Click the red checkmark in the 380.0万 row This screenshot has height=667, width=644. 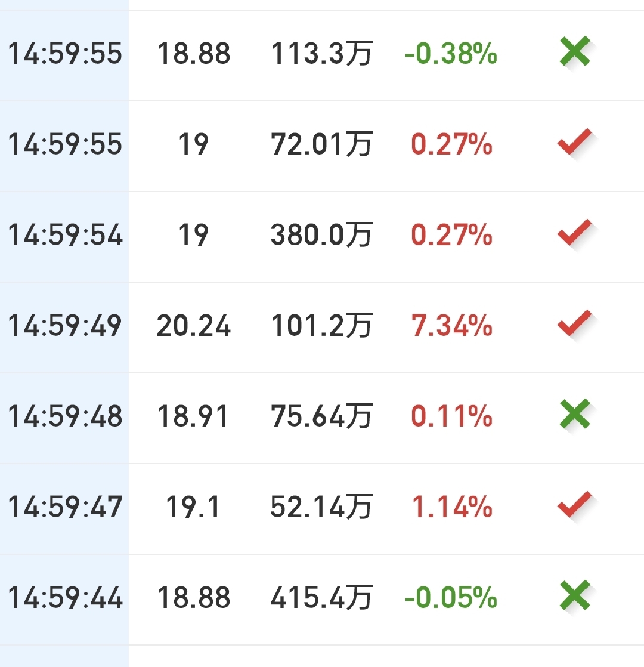pos(574,233)
